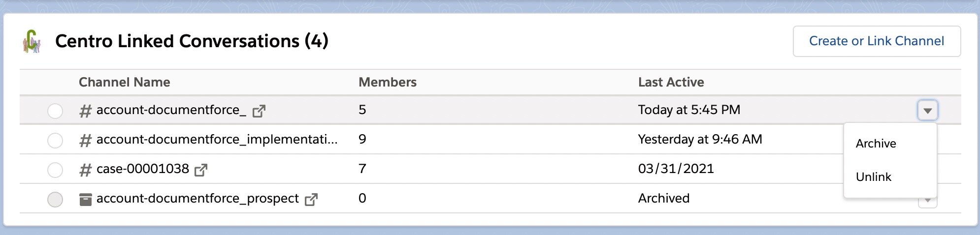Image resolution: width=980 pixels, height=235 pixels.
Task: Open account-documentforce_ channel external link icon
Action: [259, 111]
